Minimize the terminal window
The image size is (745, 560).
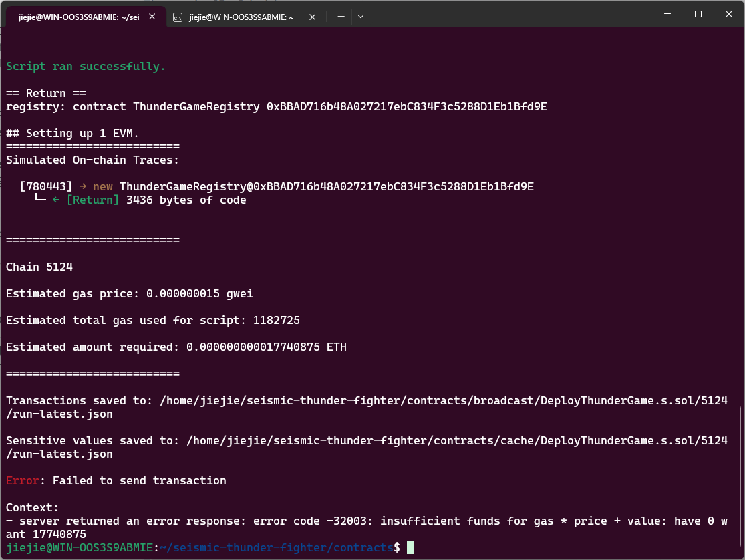click(667, 14)
